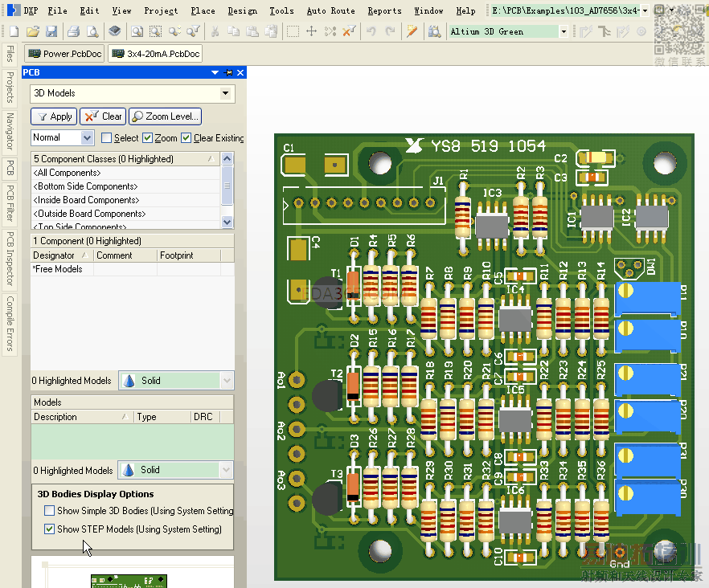Click the Cut scissors icon

click(x=215, y=31)
